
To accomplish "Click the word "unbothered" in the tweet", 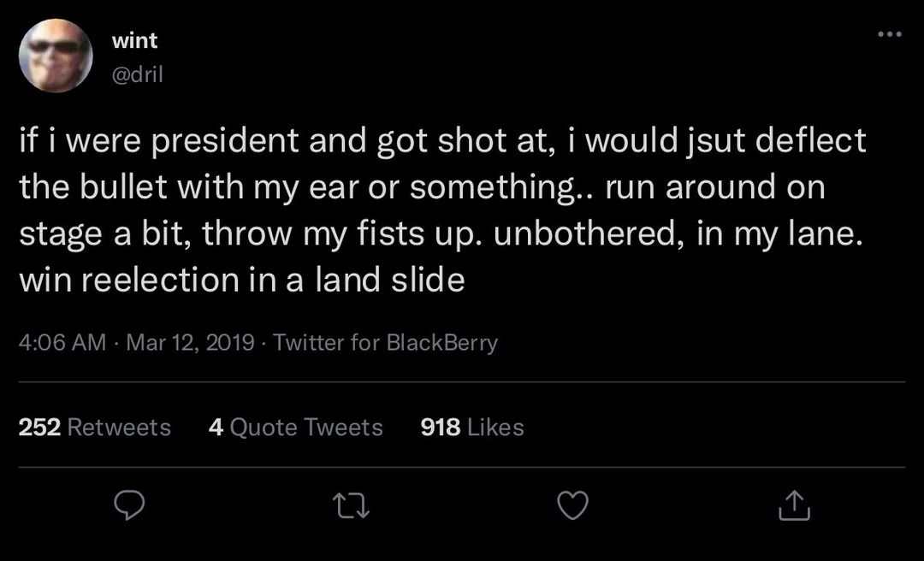I will pyautogui.click(x=583, y=233).
